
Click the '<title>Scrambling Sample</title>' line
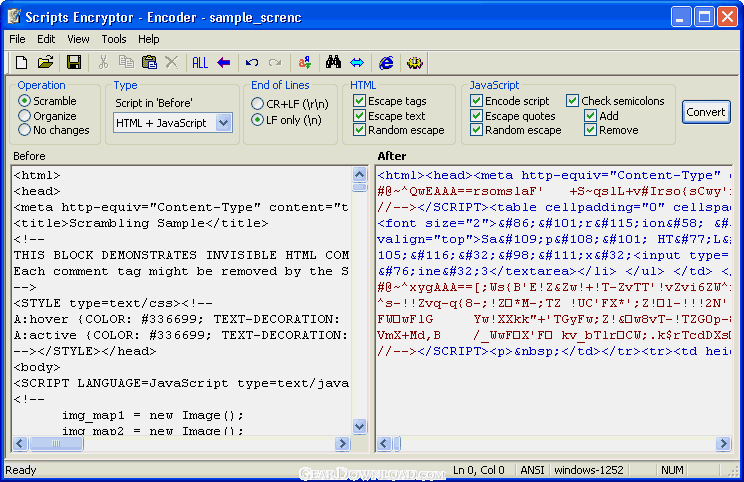coord(141,223)
